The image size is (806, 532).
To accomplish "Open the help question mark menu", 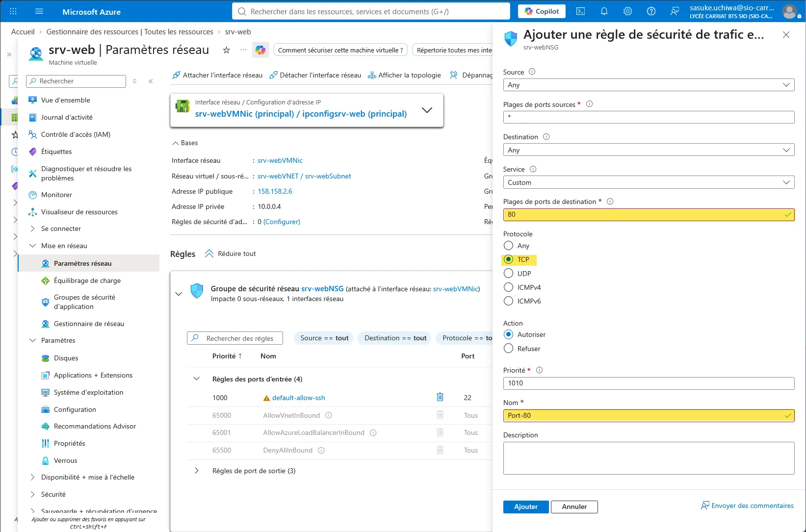I will tap(651, 11).
